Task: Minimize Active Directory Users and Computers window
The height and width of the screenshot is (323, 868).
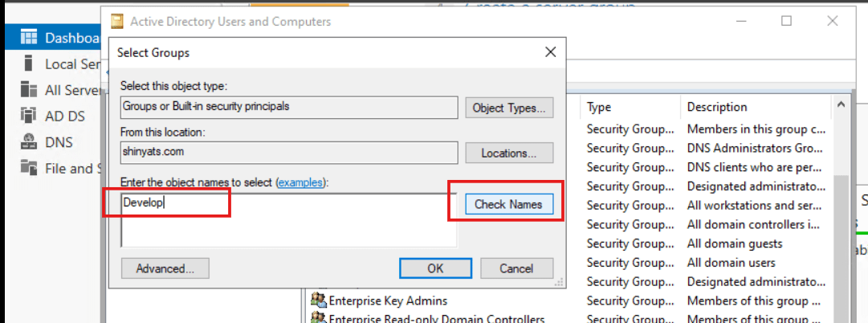Action: 743,21
